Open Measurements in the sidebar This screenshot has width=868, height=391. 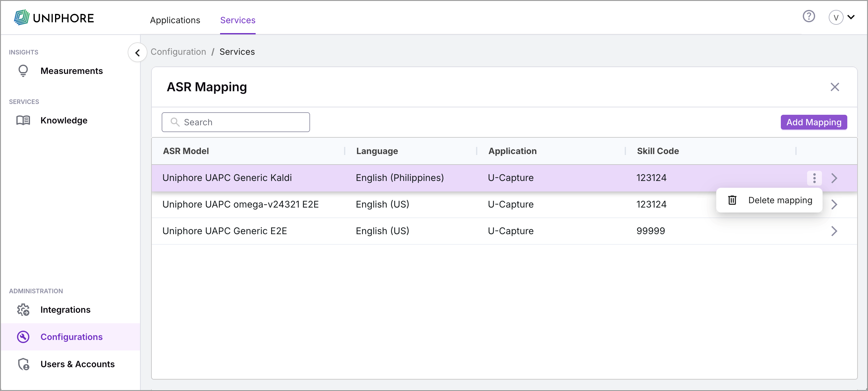coord(70,71)
